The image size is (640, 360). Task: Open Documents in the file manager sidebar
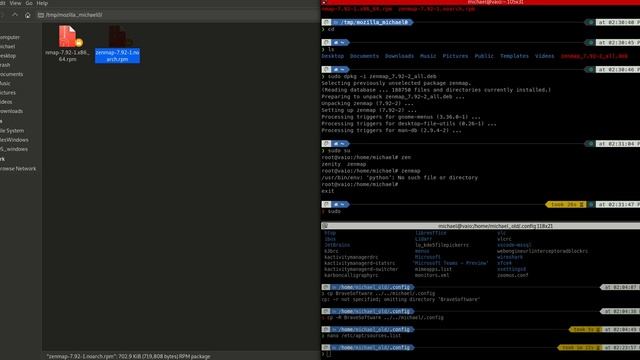coord(11,74)
